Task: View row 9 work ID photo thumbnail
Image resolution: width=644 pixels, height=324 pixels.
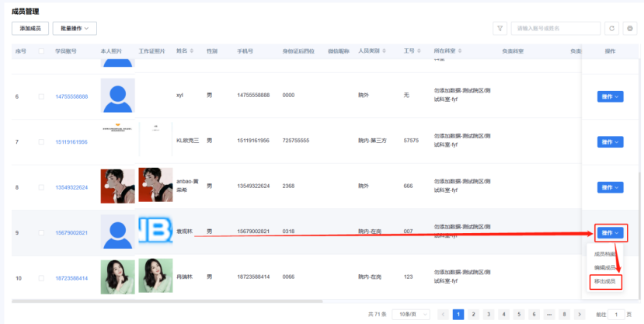Action: click(x=155, y=230)
